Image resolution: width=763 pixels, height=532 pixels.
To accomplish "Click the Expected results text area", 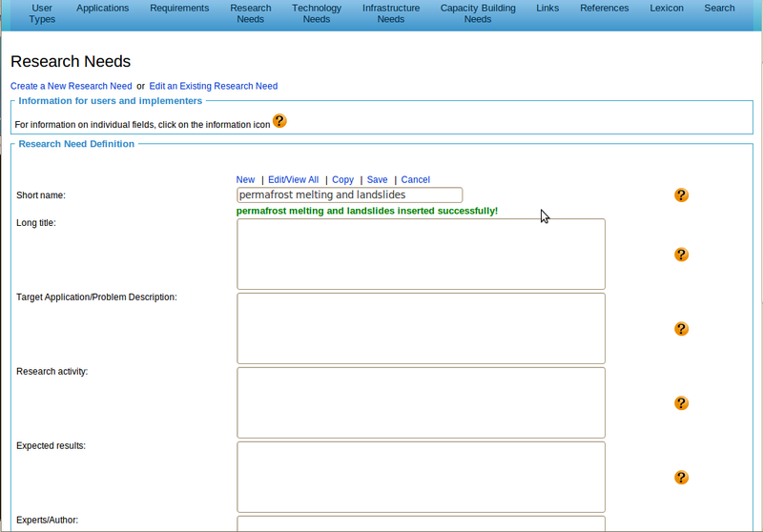I will point(421,477).
